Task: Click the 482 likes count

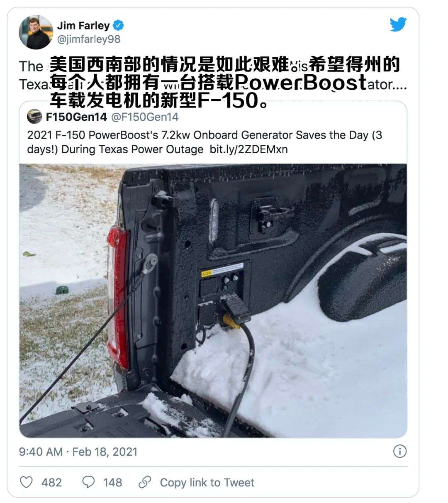Action: point(51,482)
